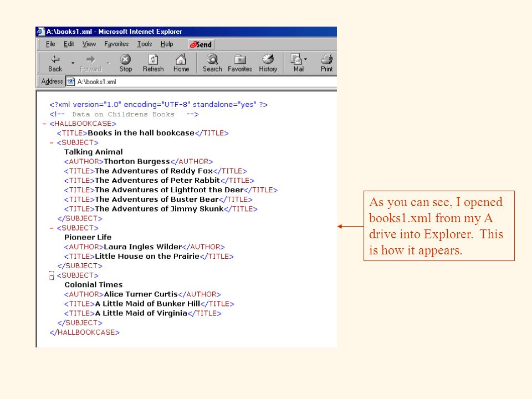Reload page with Refresh icon
Image resolution: width=532 pixels, height=399 pixels.
153,63
